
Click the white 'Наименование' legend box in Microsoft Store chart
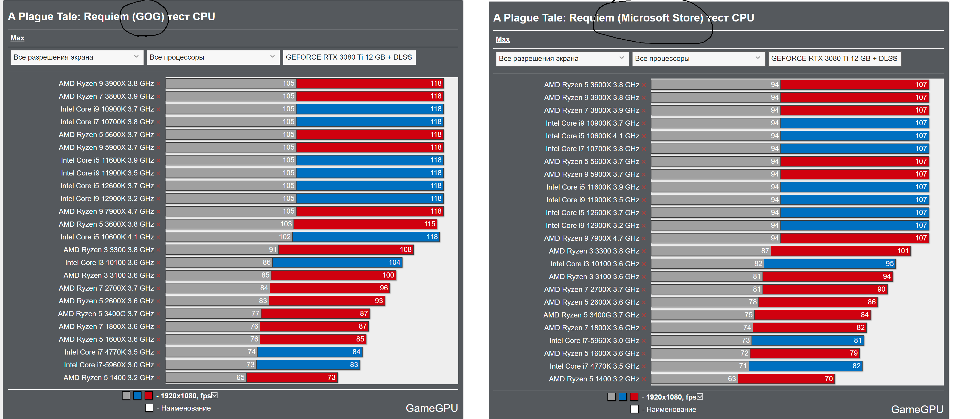[635, 409]
